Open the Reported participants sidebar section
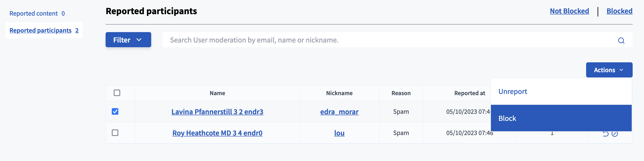 coord(44,30)
